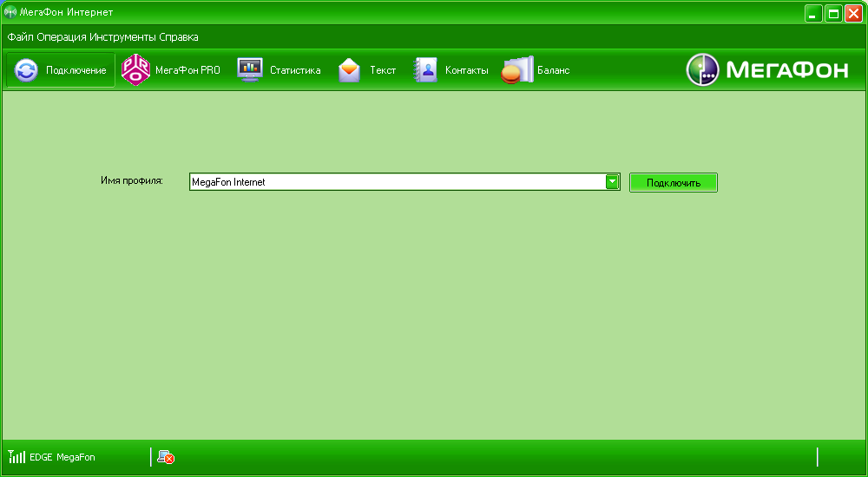
Task: Click the signal strength bars icon
Action: [17, 457]
